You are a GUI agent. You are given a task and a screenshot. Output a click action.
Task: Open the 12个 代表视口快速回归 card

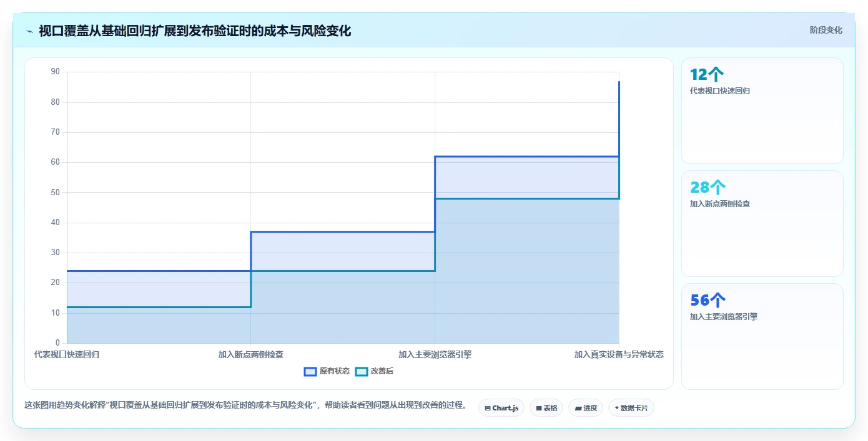click(x=762, y=111)
